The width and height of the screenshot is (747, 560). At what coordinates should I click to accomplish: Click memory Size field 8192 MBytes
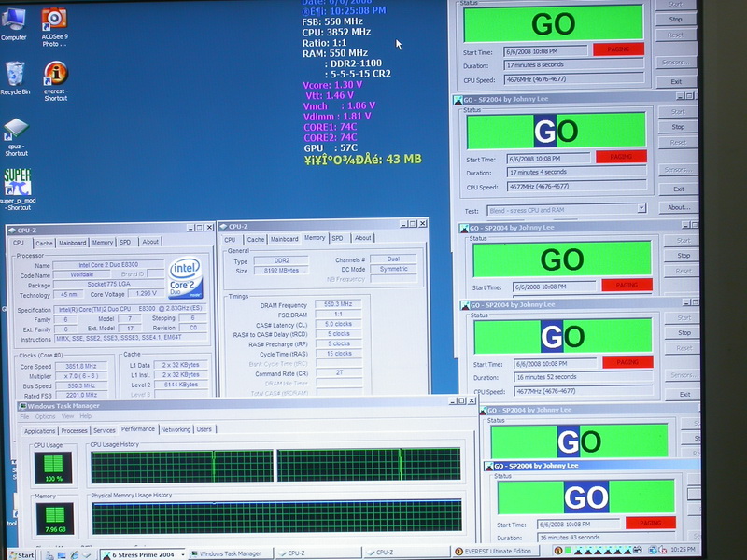point(281,271)
